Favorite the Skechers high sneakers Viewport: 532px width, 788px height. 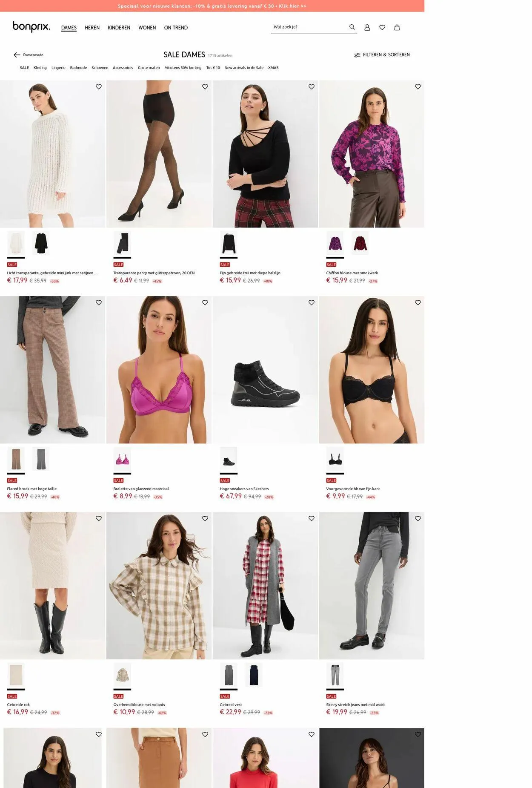pyautogui.click(x=312, y=302)
